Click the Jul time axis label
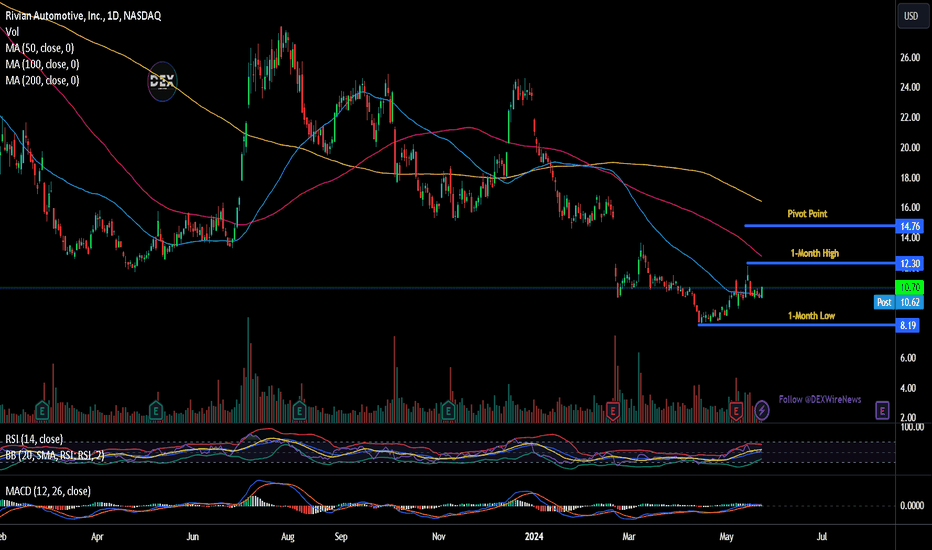 (x=822, y=536)
